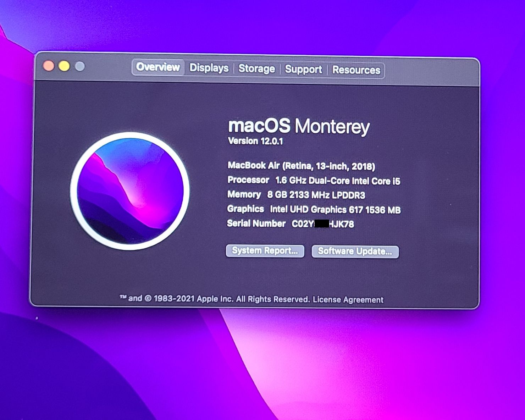The width and height of the screenshot is (525, 420).
Task: Go to the Support tab
Action: [303, 69]
